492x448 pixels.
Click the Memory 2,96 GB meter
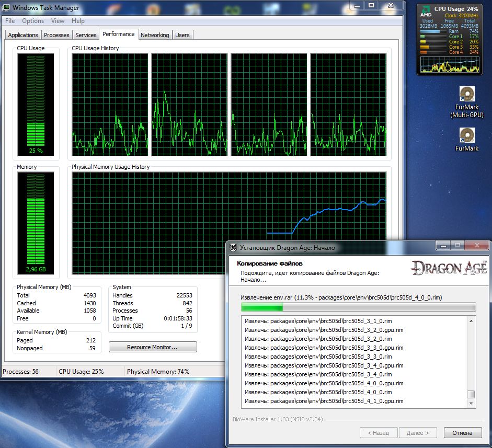tap(36, 223)
